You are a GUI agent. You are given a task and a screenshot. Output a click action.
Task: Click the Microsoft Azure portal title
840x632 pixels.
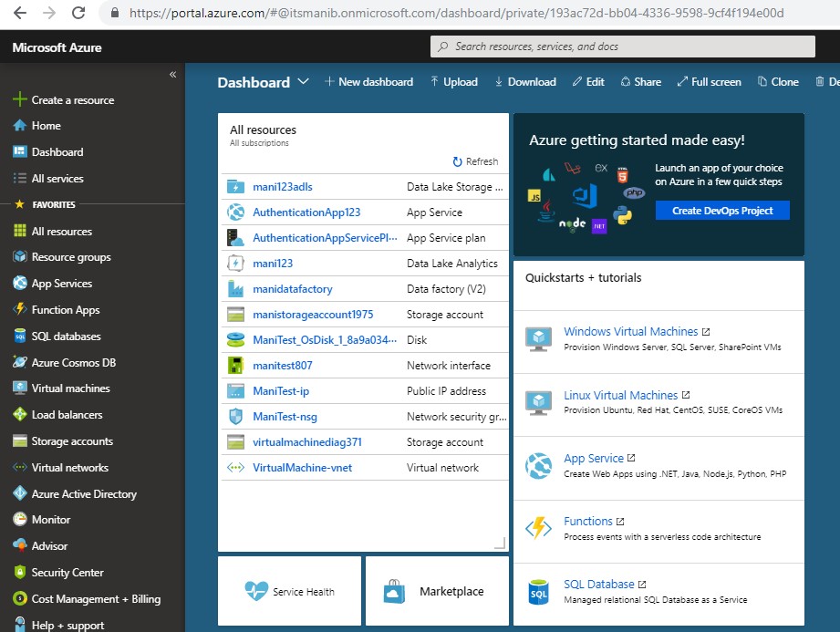pos(57,47)
